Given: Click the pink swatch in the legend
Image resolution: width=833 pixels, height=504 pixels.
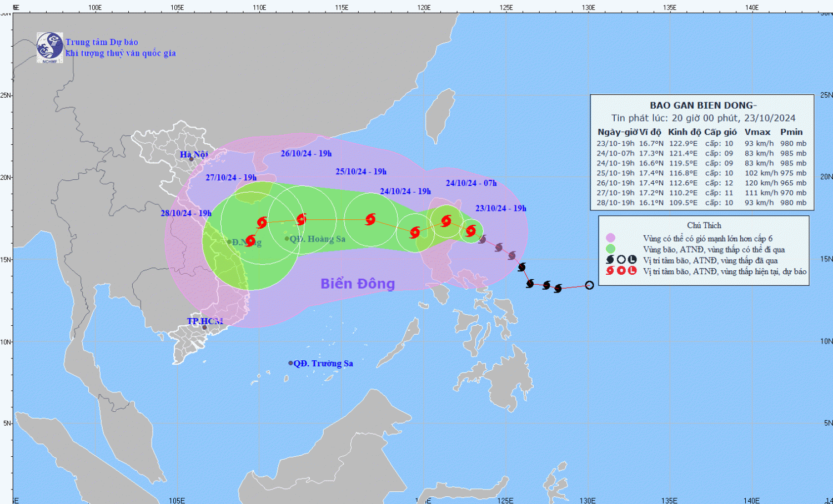Looking at the screenshot, I should [610, 238].
